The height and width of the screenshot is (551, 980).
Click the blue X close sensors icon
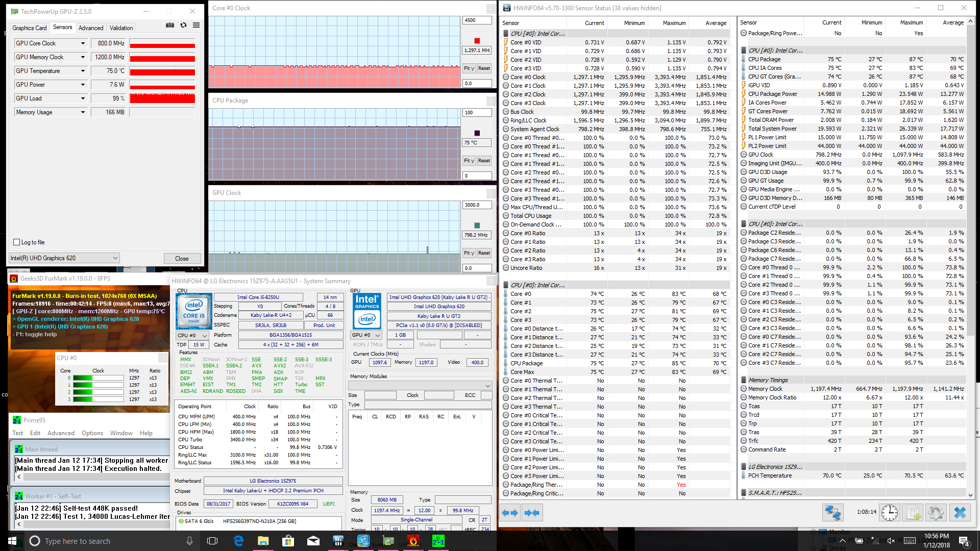coord(960,512)
